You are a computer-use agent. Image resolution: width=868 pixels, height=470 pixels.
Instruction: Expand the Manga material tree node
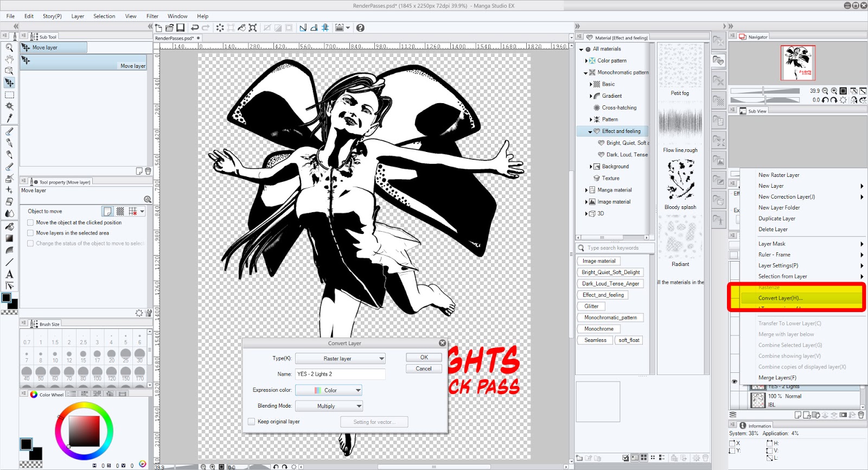(x=586, y=190)
